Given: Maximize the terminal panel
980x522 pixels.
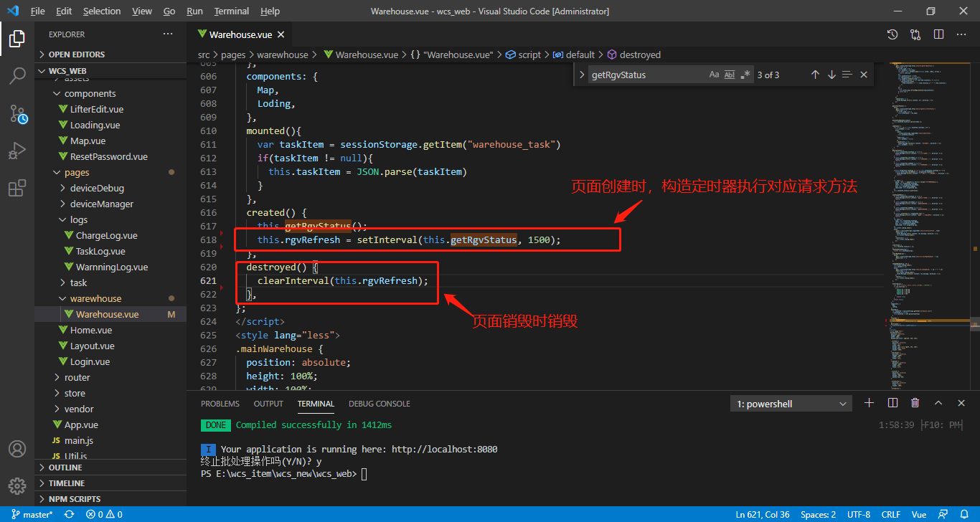Looking at the screenshot, I should point(938,403).
